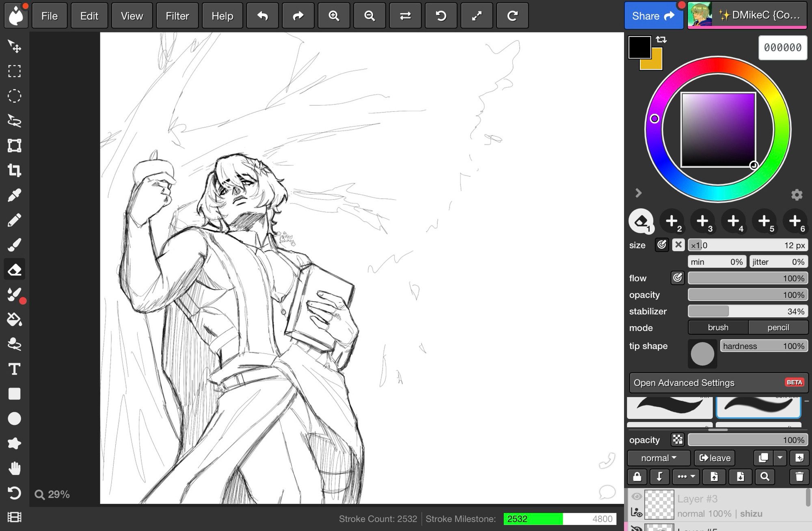This screenshot has width=812, height=531.
Task: Expand the color panel chevron
Action: (638, 193)
